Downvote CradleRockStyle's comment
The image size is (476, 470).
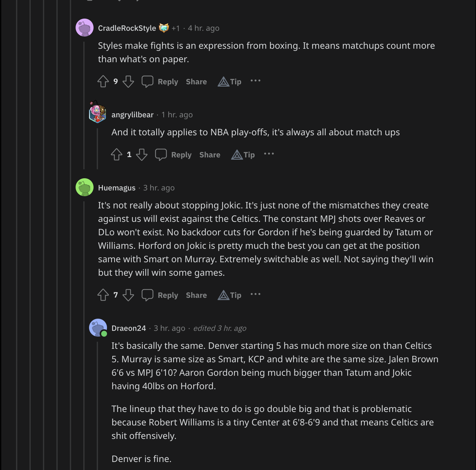[x=128, y=81]
